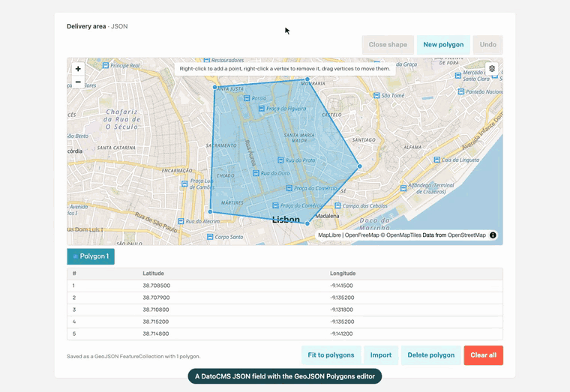Screen dimensions: 570x392
Task: Click latitude 38.710800 in row 3
Action: pyautogui.click(x=156, y=310)
